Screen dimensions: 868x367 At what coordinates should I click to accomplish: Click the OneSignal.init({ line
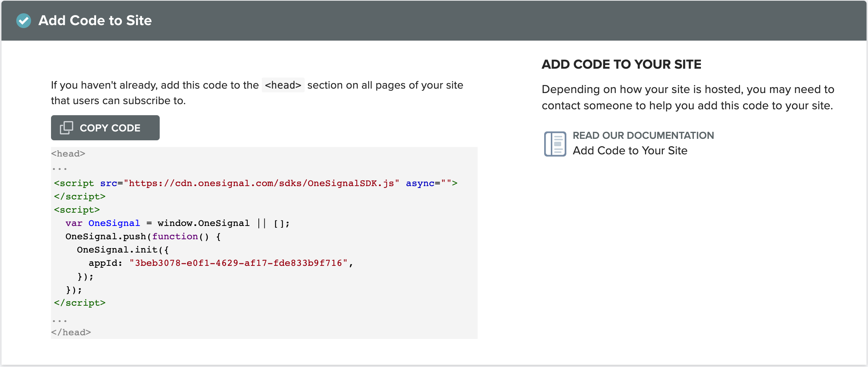coord(123,250)
